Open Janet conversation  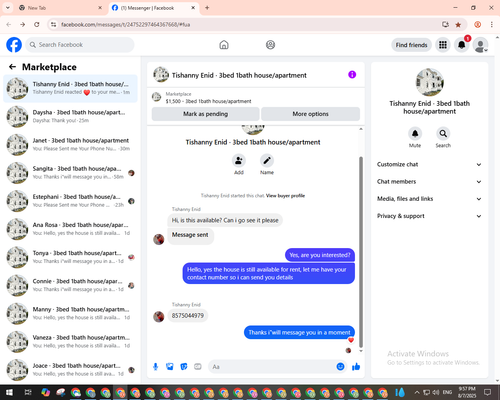click(70, 145)
